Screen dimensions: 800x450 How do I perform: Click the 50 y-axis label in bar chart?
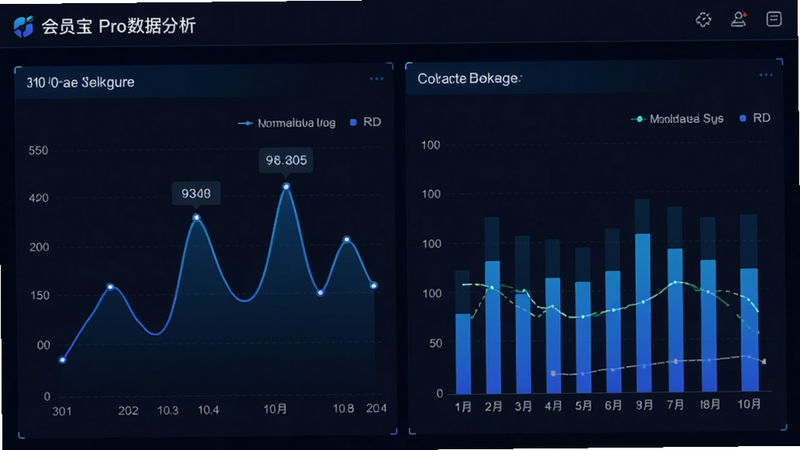click(435, 343)
